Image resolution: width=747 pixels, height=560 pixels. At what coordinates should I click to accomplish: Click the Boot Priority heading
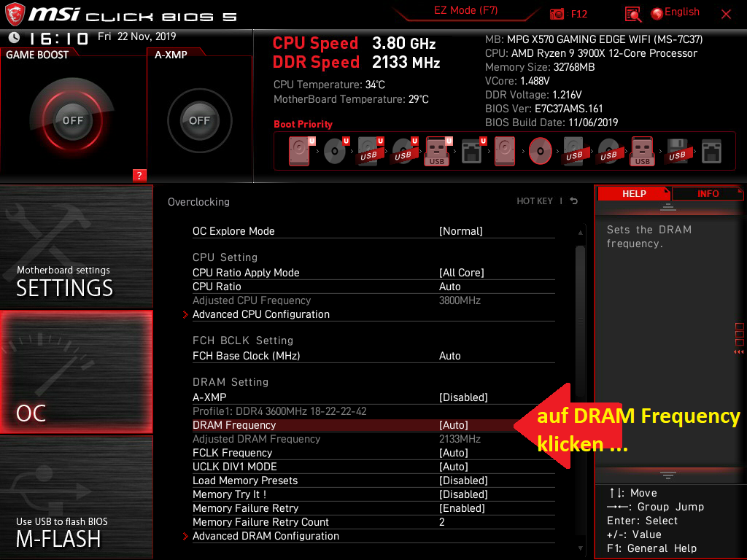(x=303, y=124)
